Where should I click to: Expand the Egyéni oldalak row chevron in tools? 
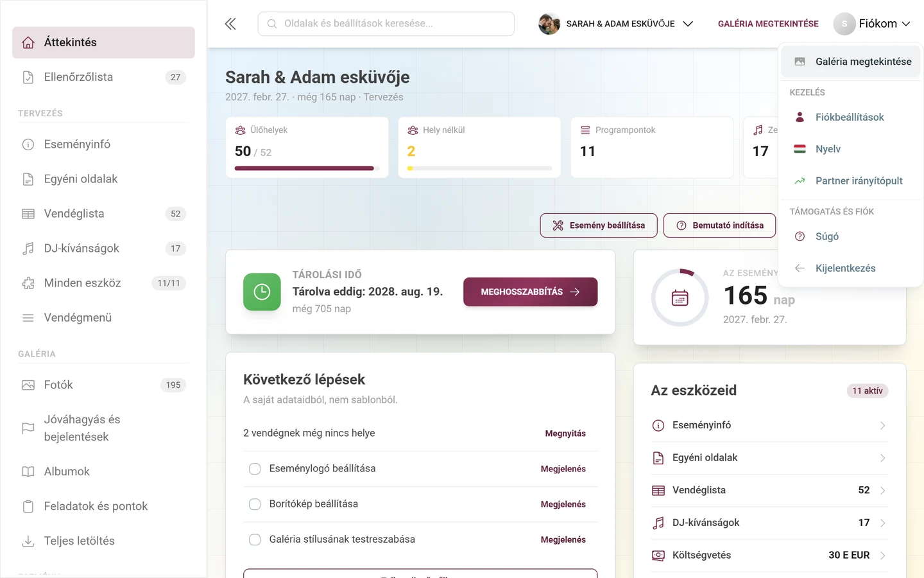tap(883, 458)
